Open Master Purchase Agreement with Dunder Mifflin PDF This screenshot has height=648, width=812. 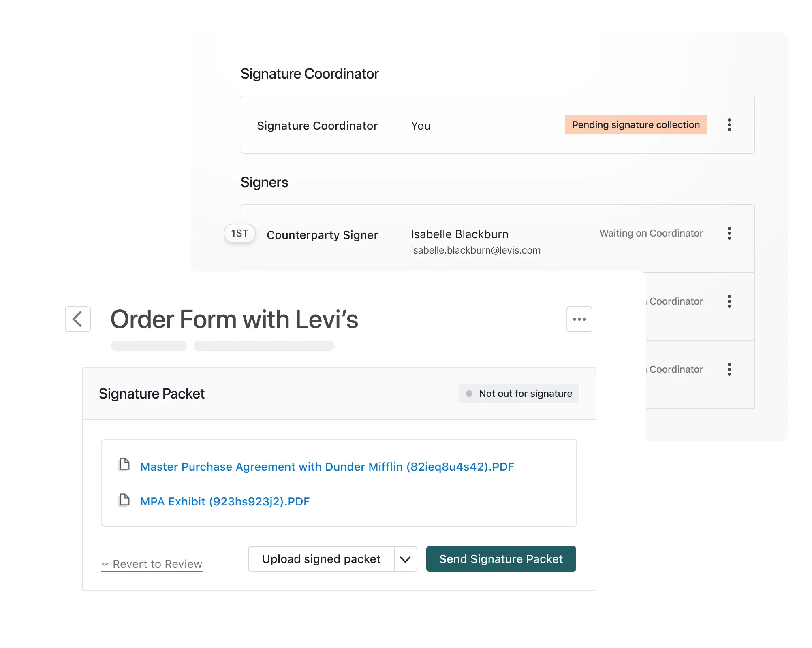(x=327, y=466)
